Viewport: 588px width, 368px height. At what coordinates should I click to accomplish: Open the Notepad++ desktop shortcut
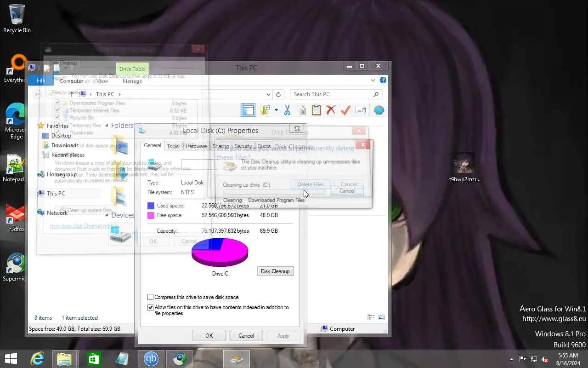[x=14, y=168]
